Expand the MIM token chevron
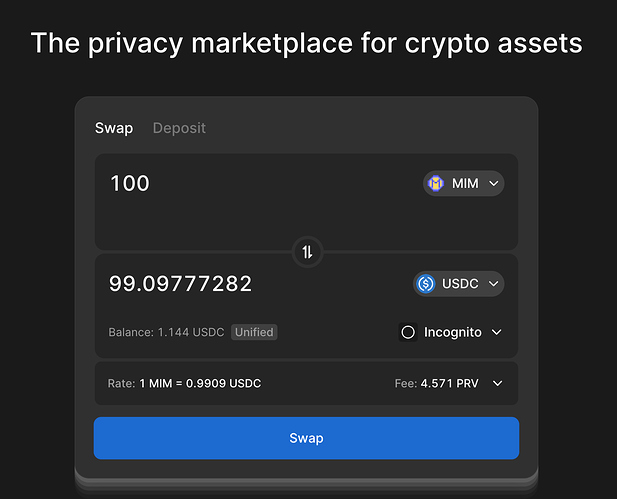This screenshot has width=617, height=499. coord(493,183)
